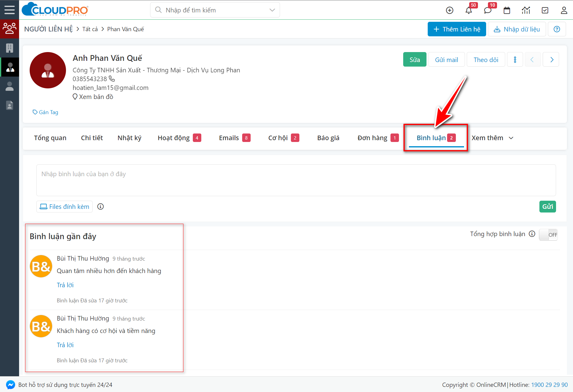Screen dimensions: 573x392
Task: Toggle the Tổng hợp bình luận switch
Action: 548,235
